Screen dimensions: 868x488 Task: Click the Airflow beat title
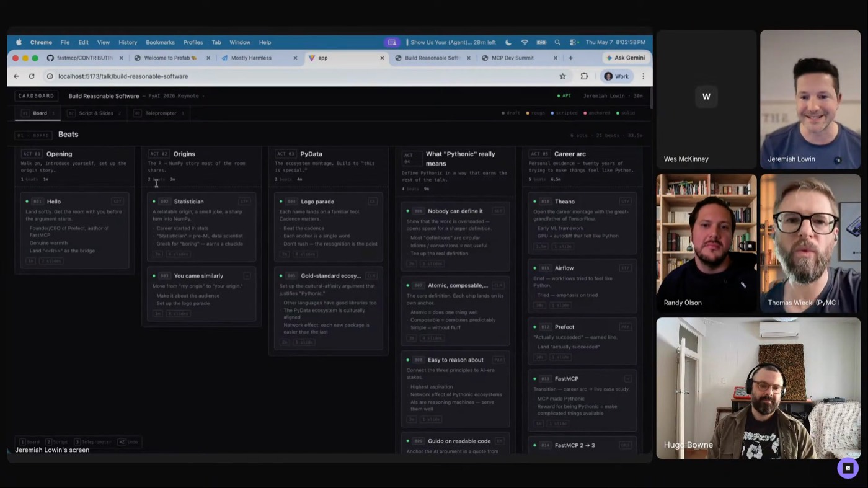564,268
